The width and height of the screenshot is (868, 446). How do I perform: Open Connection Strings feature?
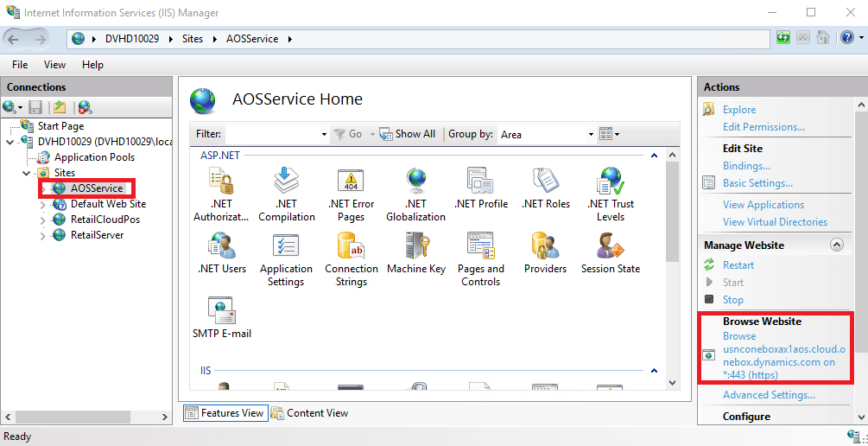click(x=351, y=259)
